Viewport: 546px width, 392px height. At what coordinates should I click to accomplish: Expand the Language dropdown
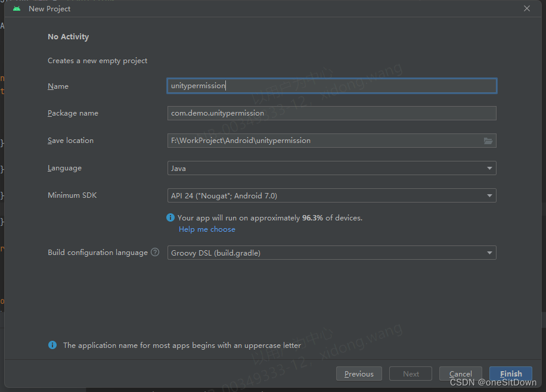[x=489, y=168]
